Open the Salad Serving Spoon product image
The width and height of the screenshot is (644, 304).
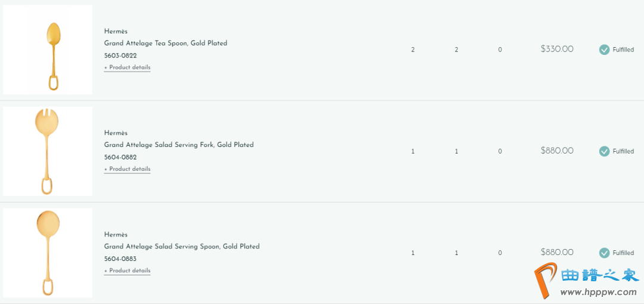pos(48,253)
